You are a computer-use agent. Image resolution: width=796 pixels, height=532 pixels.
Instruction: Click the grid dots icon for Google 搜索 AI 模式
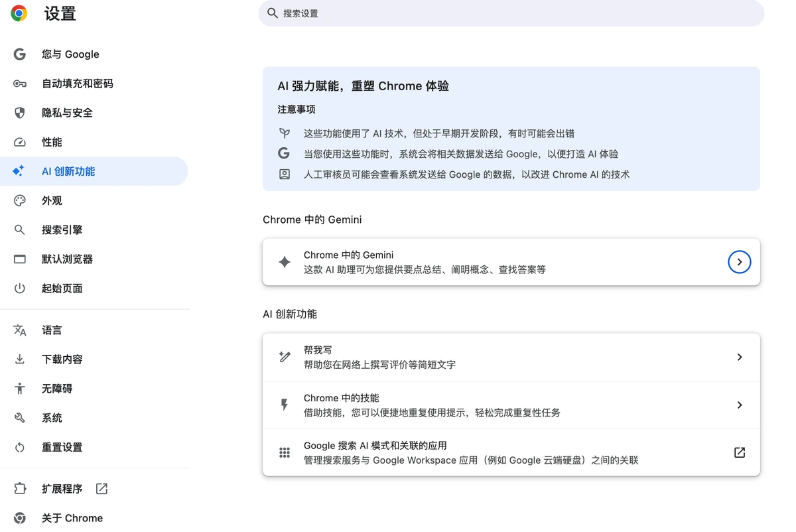point(285,452)
